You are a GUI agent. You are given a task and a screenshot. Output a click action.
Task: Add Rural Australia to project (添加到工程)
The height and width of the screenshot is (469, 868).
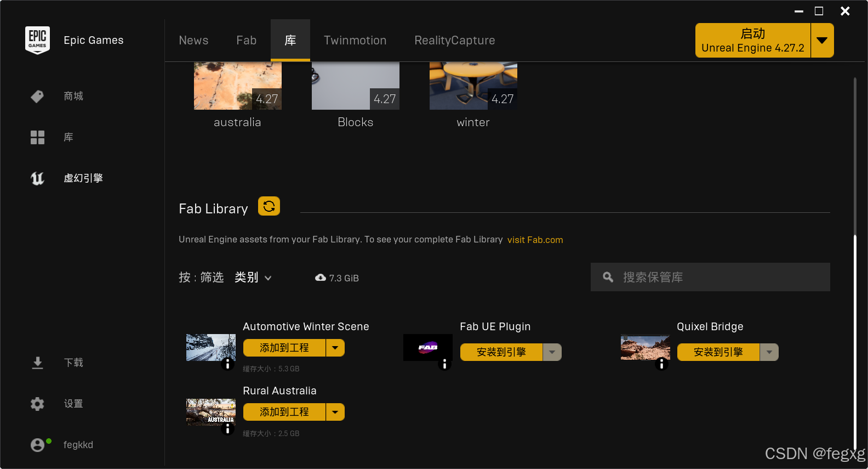(x=284, y=412)
